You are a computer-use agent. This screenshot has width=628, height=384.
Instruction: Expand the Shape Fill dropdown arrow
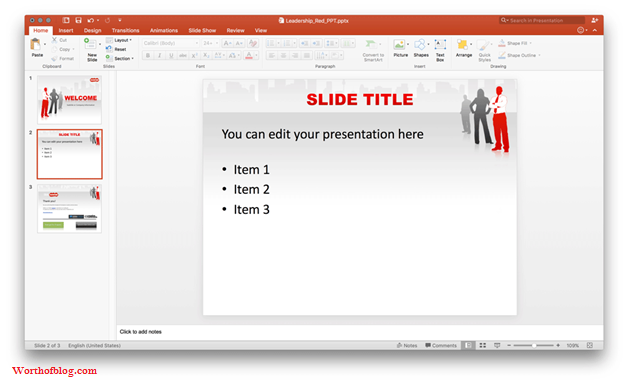[530, 43]
